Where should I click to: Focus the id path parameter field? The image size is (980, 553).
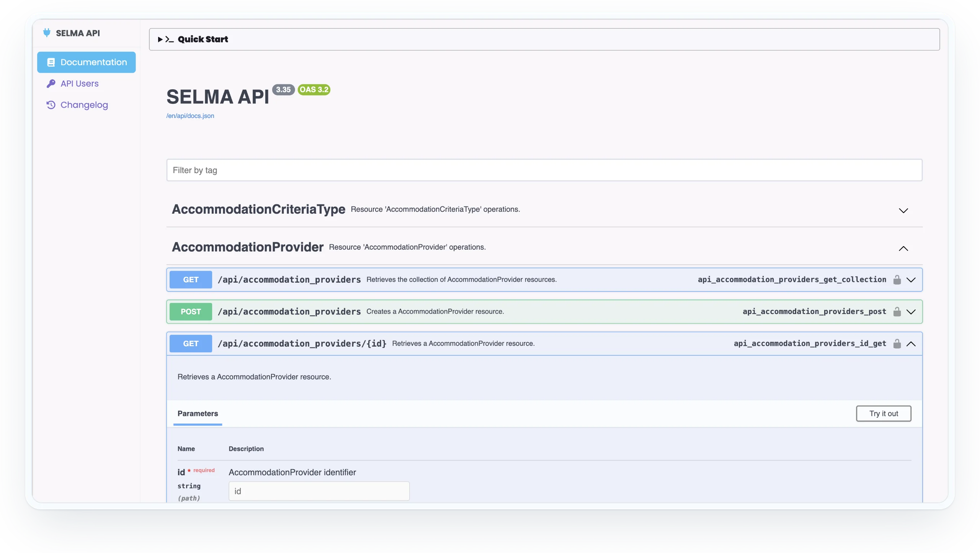pos(319,491)
